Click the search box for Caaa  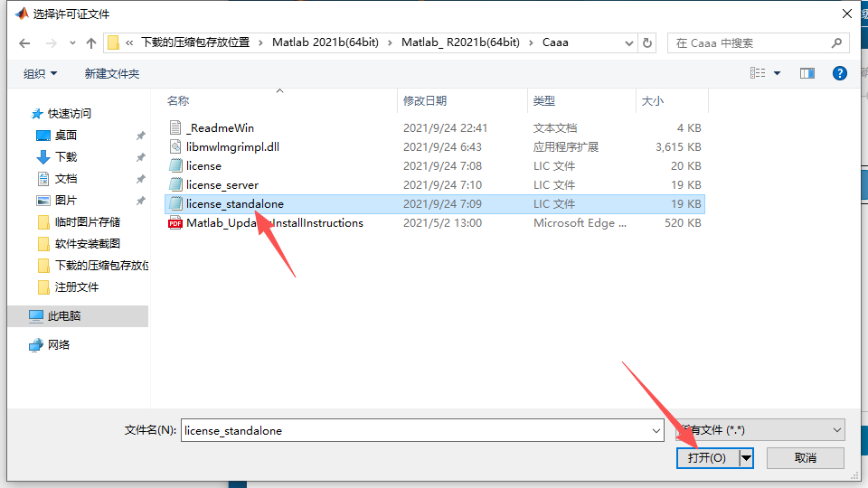pyautogui.click(x=749, y=42)
